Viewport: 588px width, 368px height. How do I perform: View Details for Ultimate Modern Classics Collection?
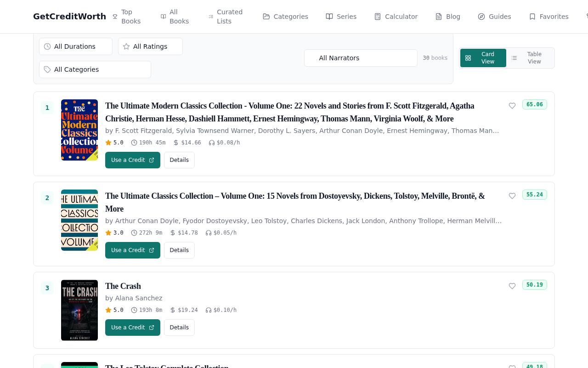[x=179, y=160]
